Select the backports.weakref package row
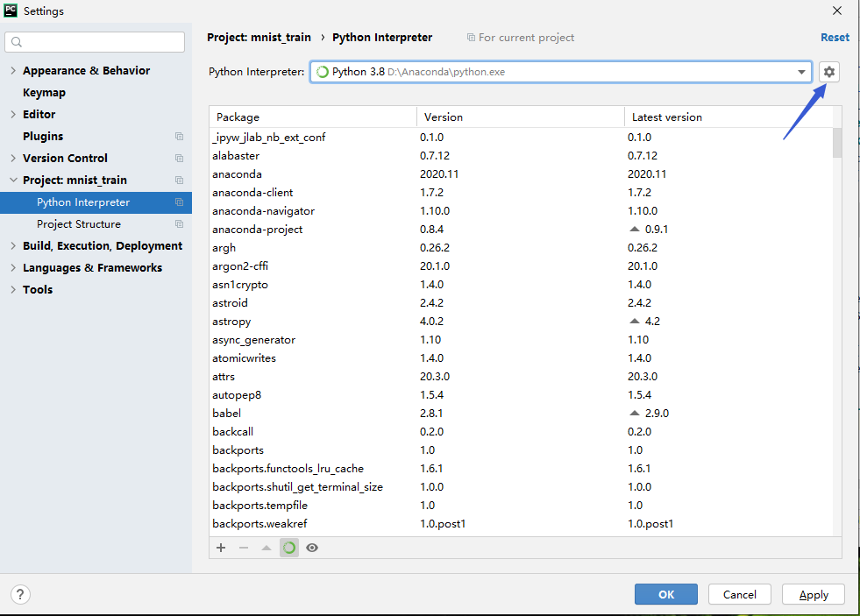Image resolution: width=860 pixels, height=616 pixels. click(521, 523)
